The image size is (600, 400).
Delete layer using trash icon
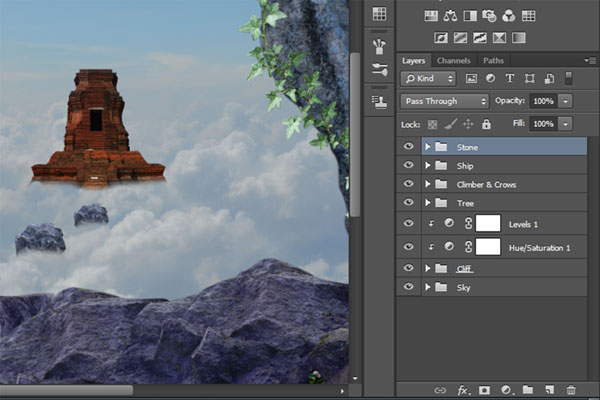click(571, 389)
